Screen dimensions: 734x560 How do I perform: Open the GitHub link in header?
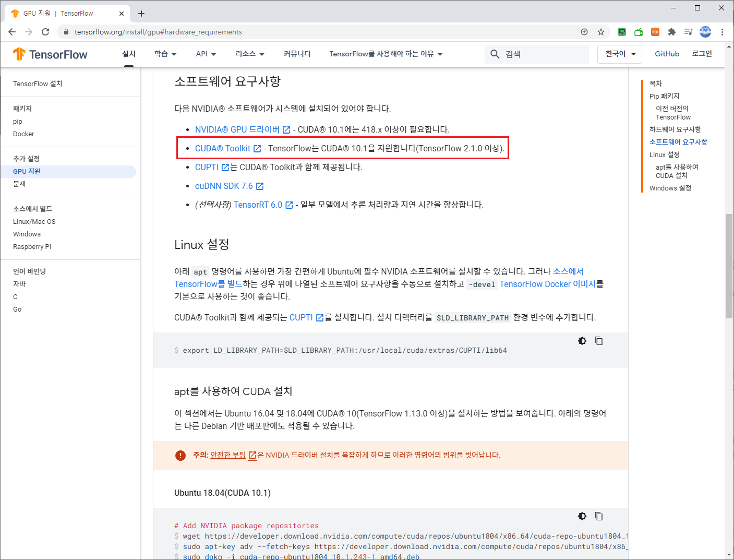667,54
